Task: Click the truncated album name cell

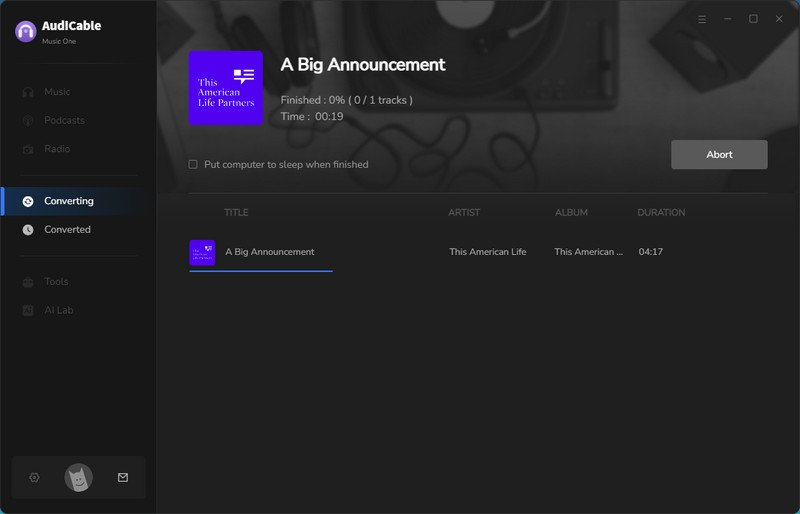Action: (588, 252)
